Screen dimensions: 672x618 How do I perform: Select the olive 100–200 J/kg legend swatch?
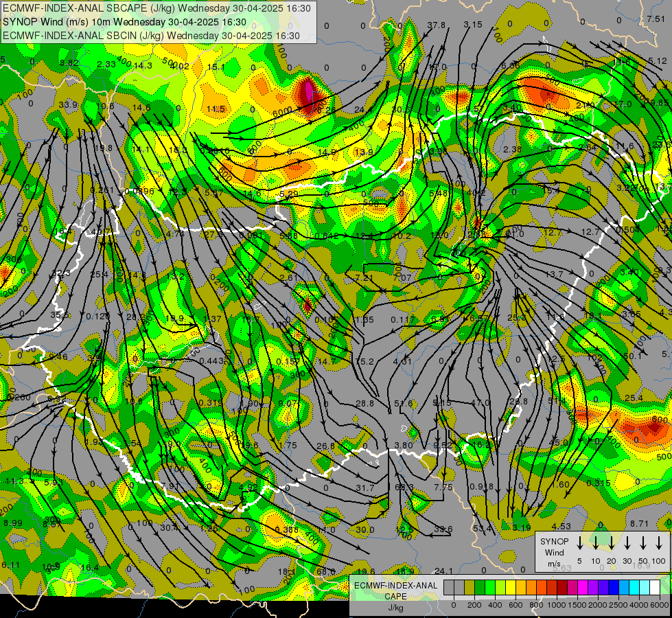(470, 587)
